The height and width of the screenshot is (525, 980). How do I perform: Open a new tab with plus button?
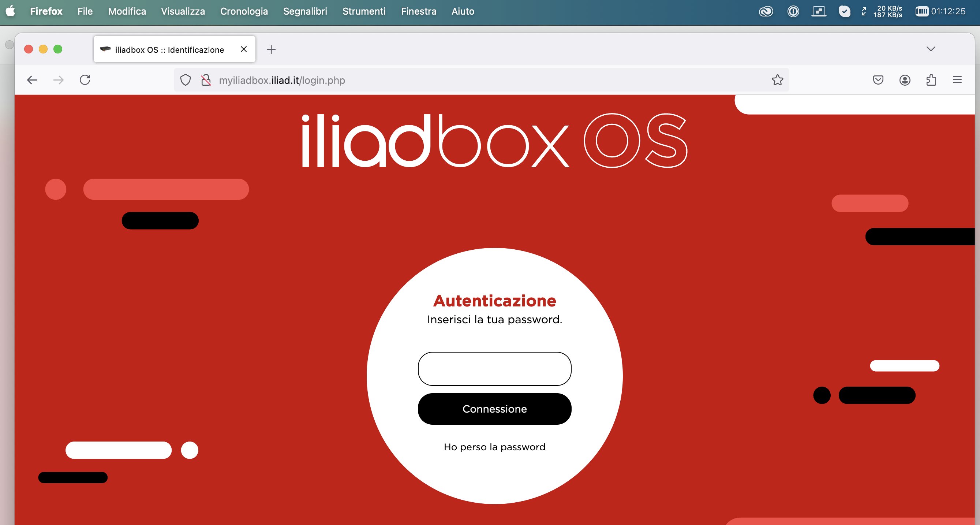coord(271,49)
